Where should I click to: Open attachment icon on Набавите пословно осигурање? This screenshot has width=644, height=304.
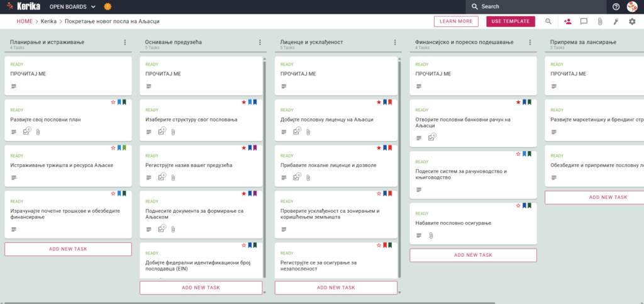pos(430,235)
